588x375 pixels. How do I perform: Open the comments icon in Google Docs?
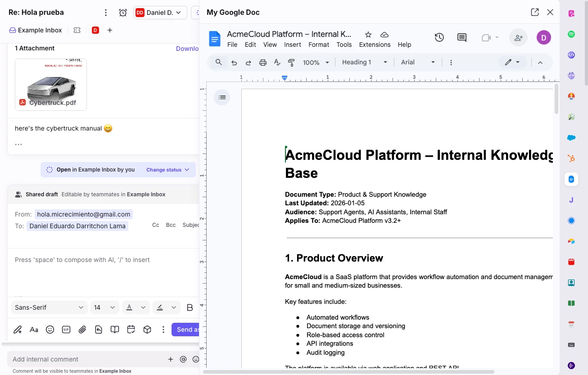[462, 38]
